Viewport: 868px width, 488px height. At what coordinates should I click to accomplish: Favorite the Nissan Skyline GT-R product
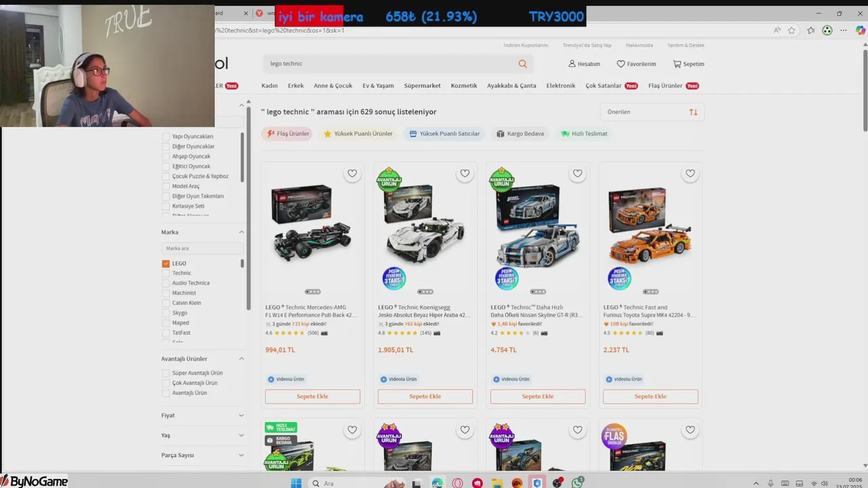coord(577,174)
